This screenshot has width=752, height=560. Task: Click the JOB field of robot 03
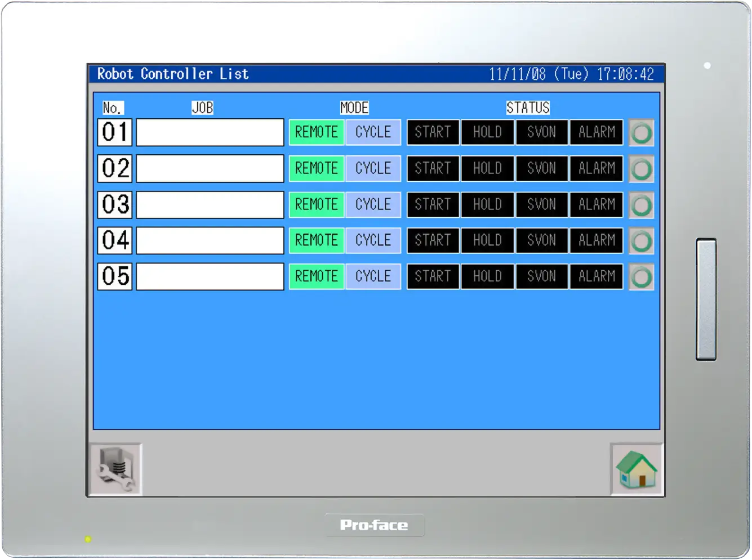pos(210,204)
